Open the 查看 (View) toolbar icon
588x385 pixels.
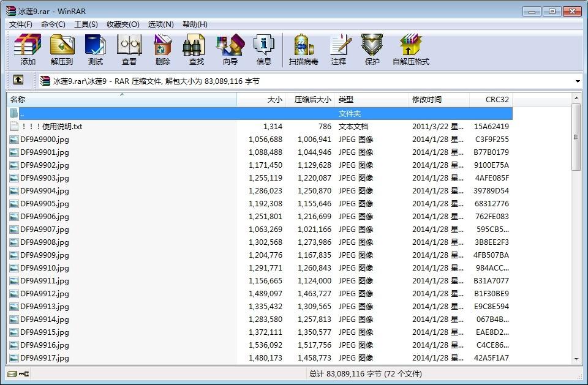click(129, 49)
